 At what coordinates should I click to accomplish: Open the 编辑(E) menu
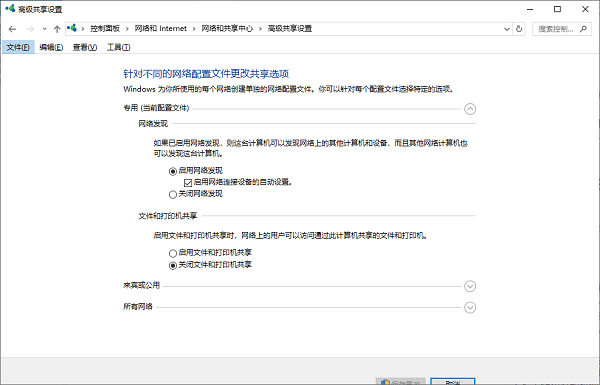[51, 47]
